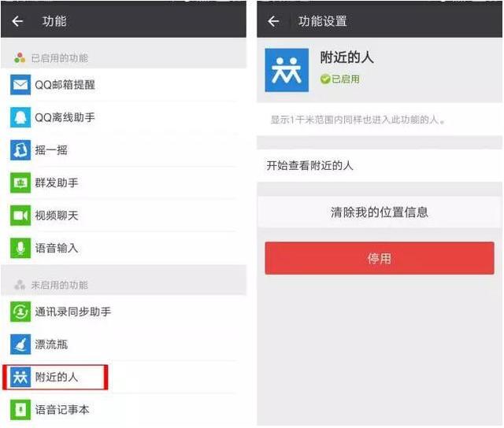Open the 通讯录同步助手 sync icon
This screenshot has height=428, width=504.
tap(20, 312)
